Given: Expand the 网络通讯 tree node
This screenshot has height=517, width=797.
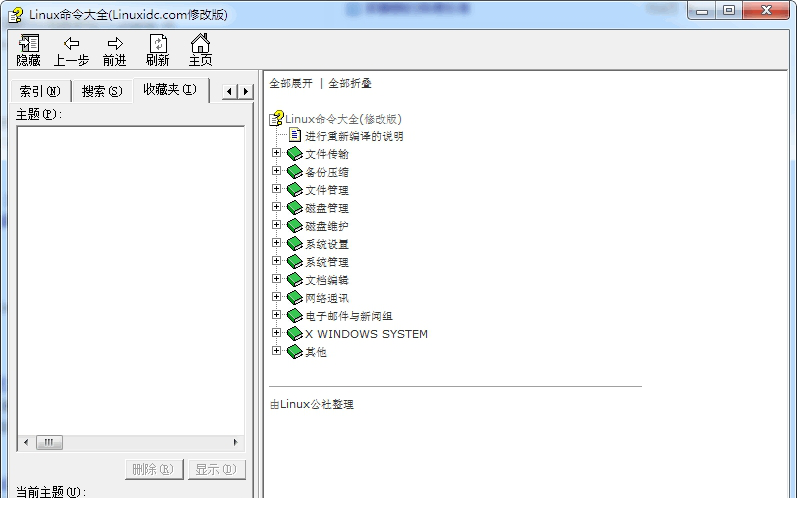Looking at the screenshot, I should click(x=276, y=296).
